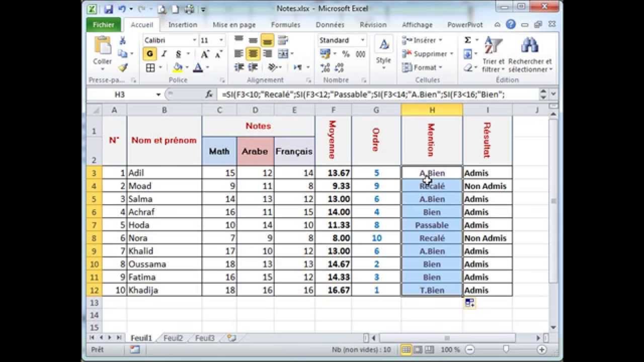Click the Name Box showing H3
The height and width of the screenshot is (362, 644).
pyautogui.click(x=120, y=94)
